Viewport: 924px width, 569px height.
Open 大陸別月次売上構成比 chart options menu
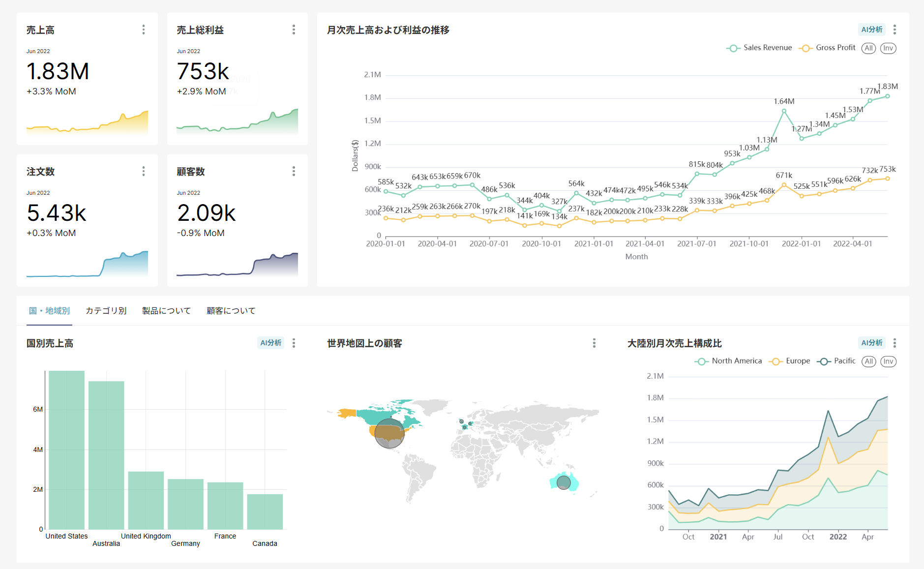(x=894, y=343)
